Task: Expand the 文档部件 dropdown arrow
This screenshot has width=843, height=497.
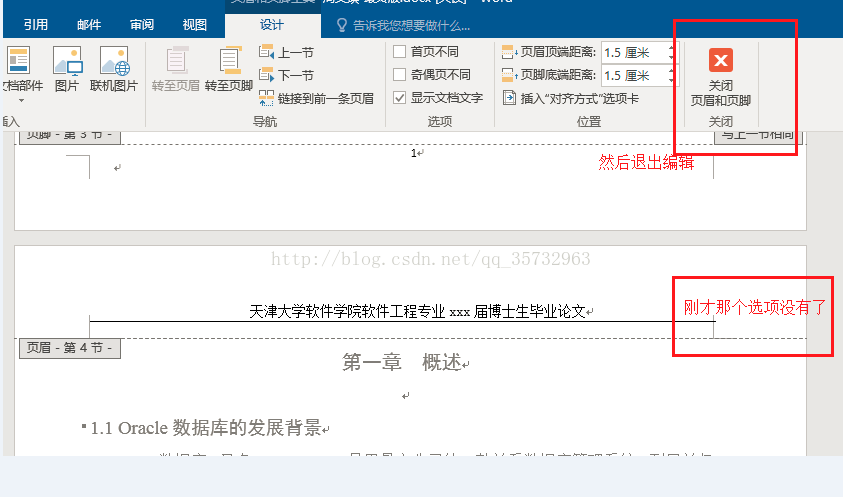Action: click(x=22, y=101)
